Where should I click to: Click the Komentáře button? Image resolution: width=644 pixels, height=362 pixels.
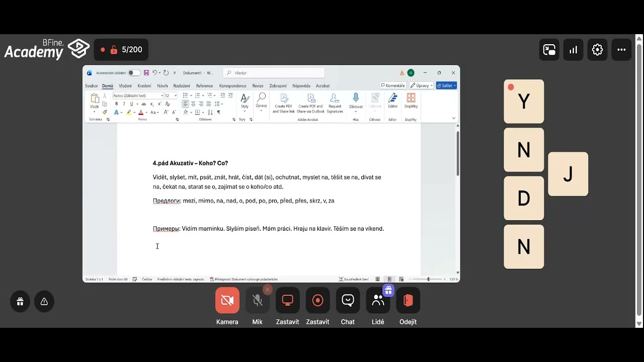pyautogui.click(x=393, y=85)
